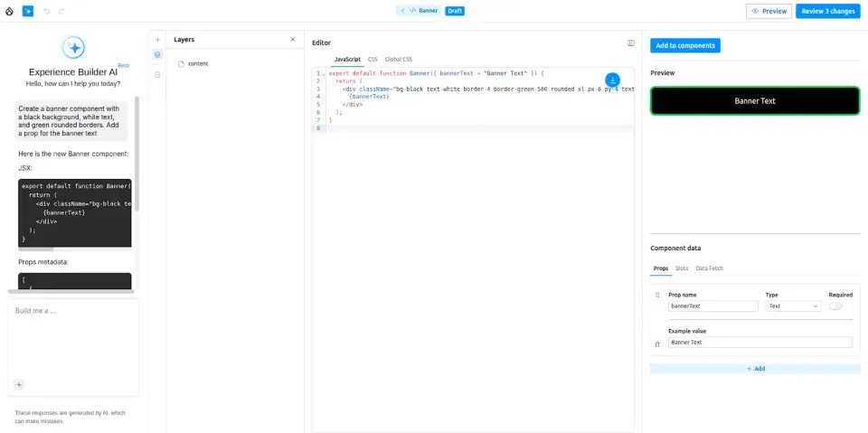Switch to the CSS tab

pyautogui.click(x=373, y=60)
